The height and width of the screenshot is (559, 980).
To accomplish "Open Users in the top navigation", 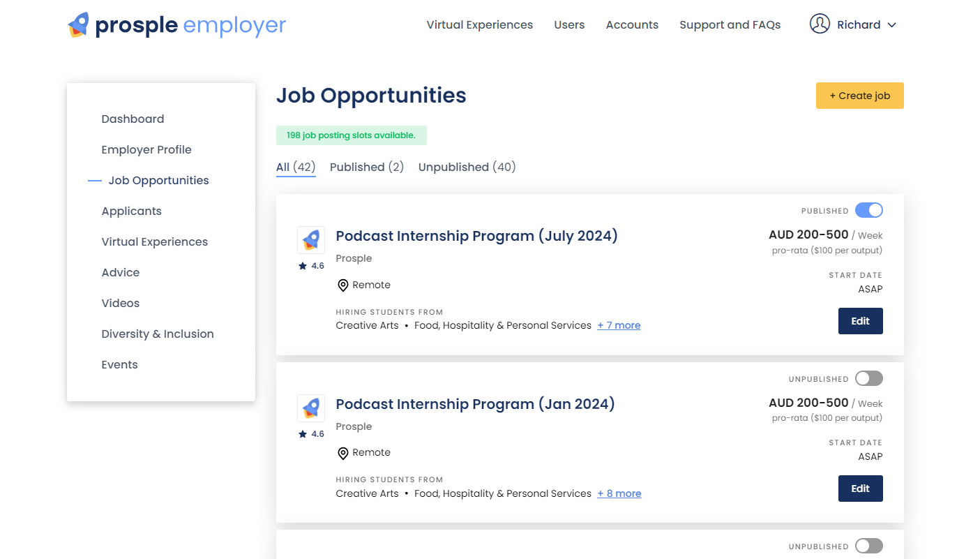I will pyautogui.click(x=569, y=24).
